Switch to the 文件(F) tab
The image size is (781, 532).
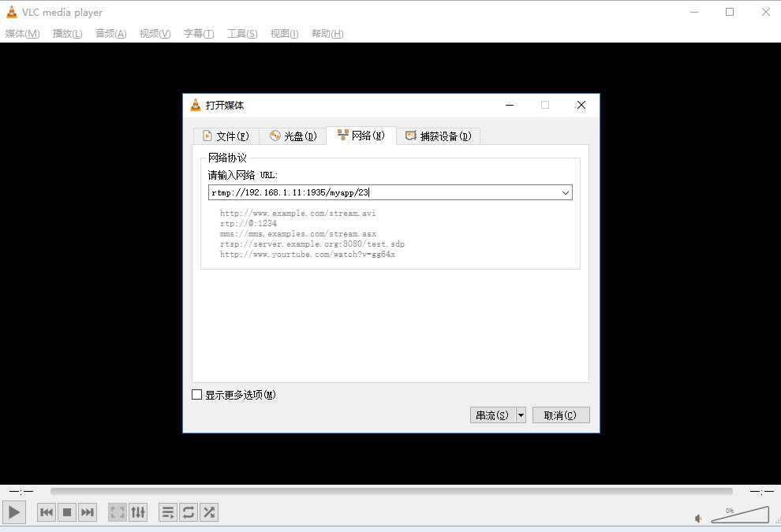(226, 136)
